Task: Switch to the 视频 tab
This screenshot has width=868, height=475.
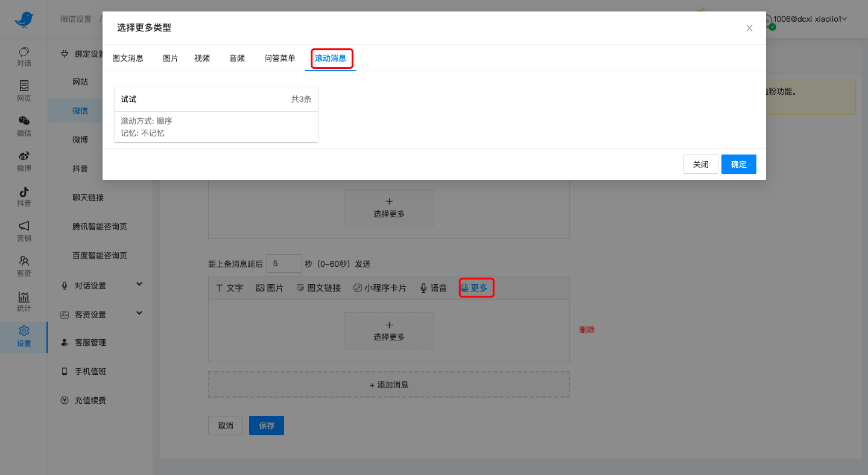Action: [x=202, y=58]
